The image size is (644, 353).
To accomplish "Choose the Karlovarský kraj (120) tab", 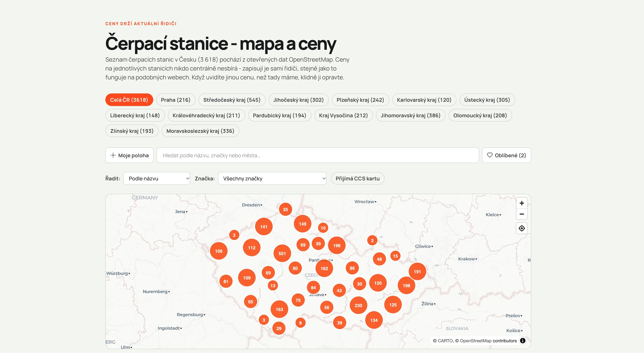I will pos(424,100).
